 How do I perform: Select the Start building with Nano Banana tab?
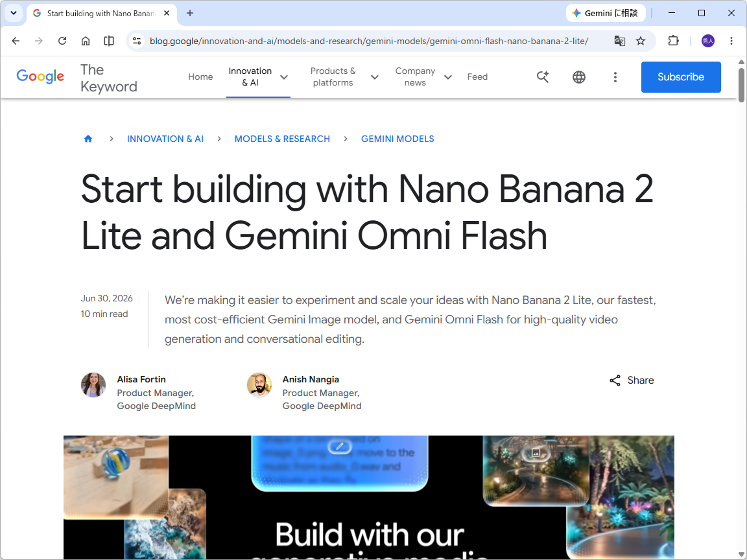pyautogui.click(x=101, y=14)
